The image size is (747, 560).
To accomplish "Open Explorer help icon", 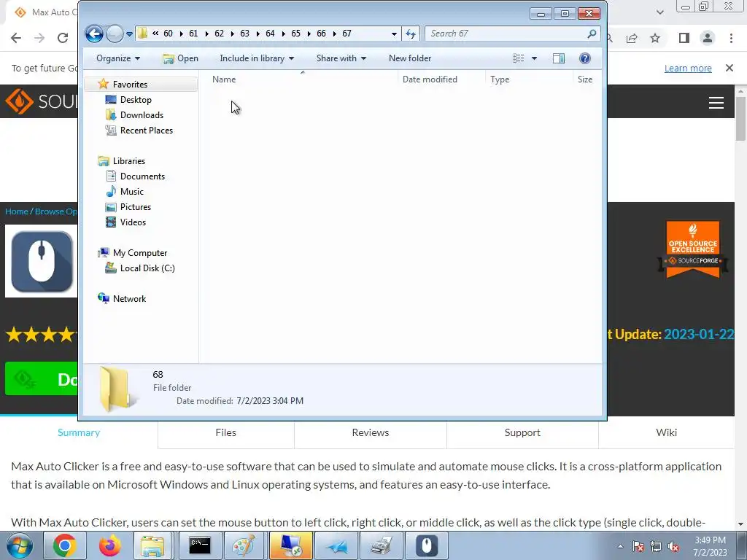I will tap(585, 58).
